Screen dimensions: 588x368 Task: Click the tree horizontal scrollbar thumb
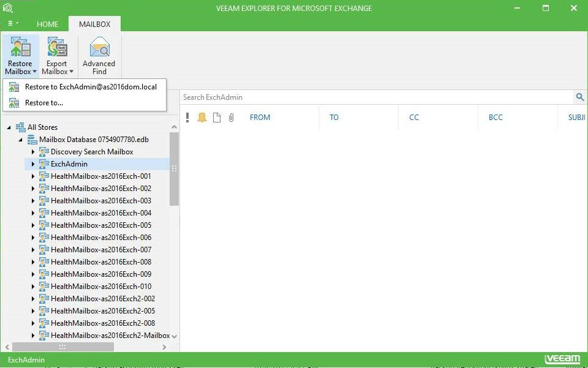point(62,347)
